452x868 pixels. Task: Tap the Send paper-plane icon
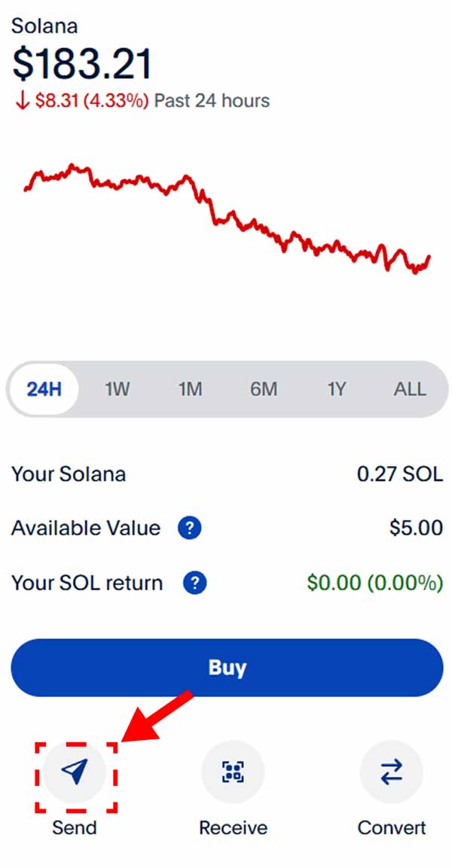click(x=75, y=771)
